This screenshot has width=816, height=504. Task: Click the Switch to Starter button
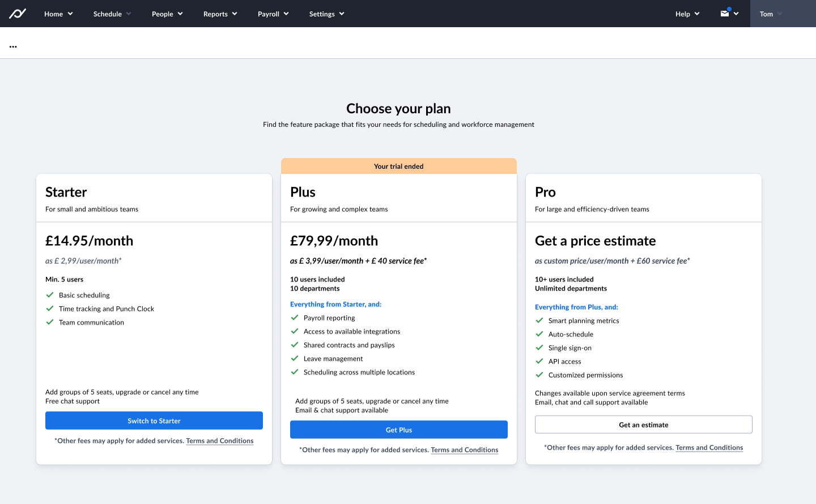click(x=154, y=421)
